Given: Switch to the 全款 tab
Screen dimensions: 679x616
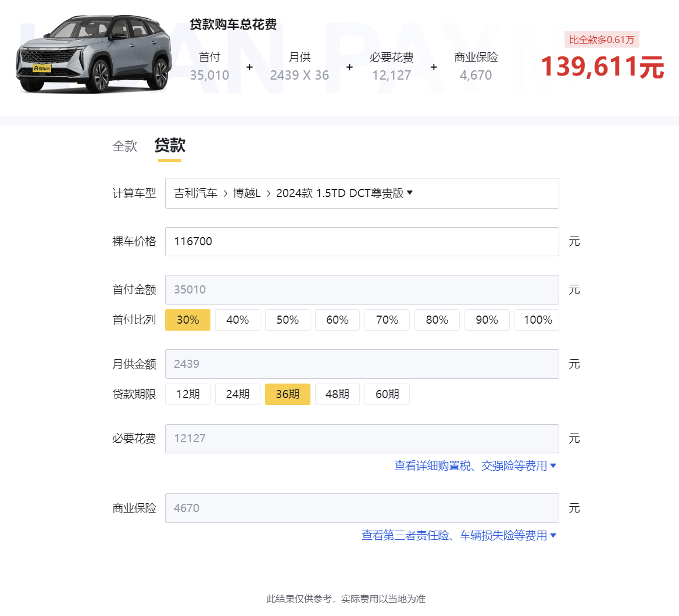Looking at the screenshot, I should point(125,146).
